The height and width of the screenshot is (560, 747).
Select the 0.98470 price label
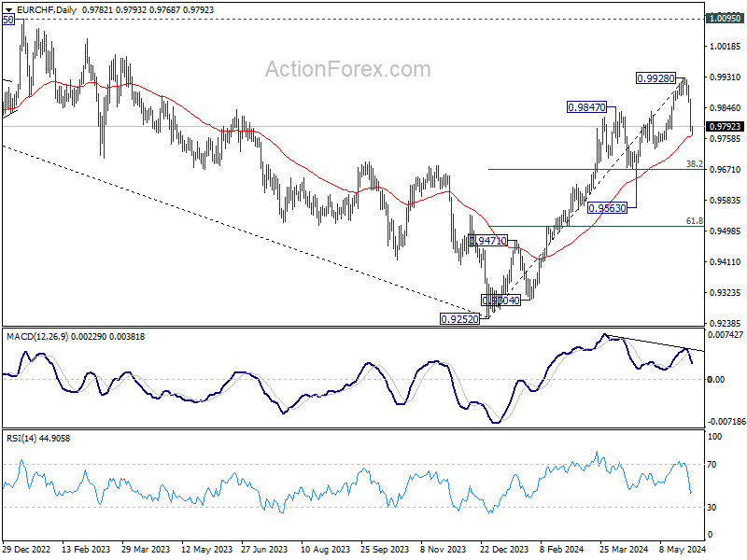click(586, 107)
